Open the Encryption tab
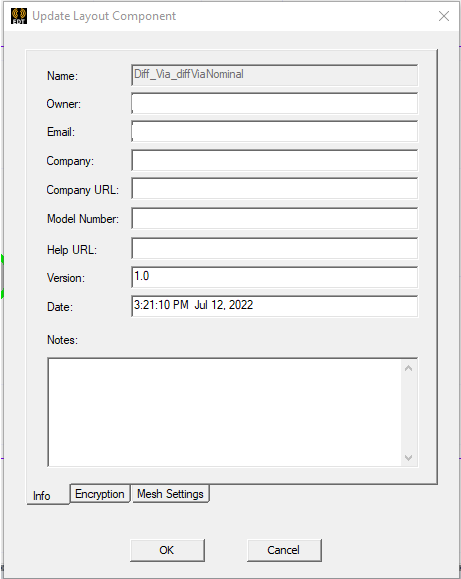Screen dimensions: 461x579 (x=100, y=494)
